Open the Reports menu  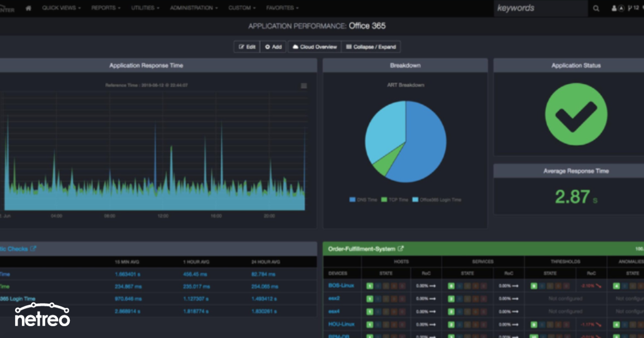pos(106,8)
